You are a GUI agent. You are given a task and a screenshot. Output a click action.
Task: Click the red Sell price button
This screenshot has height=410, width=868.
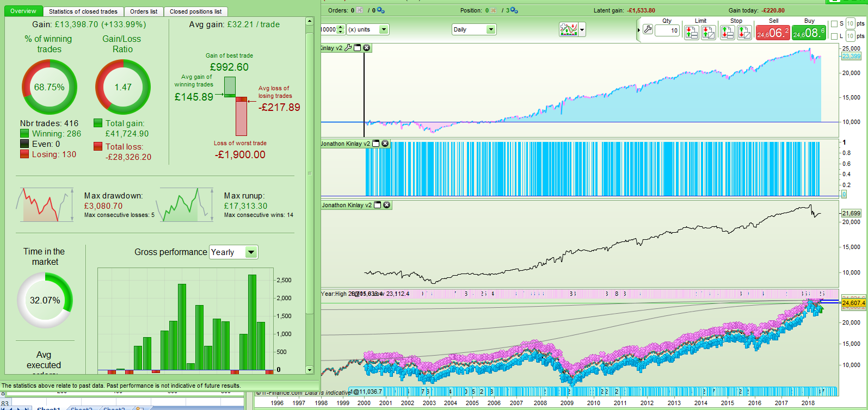click(x=773, y=33)
